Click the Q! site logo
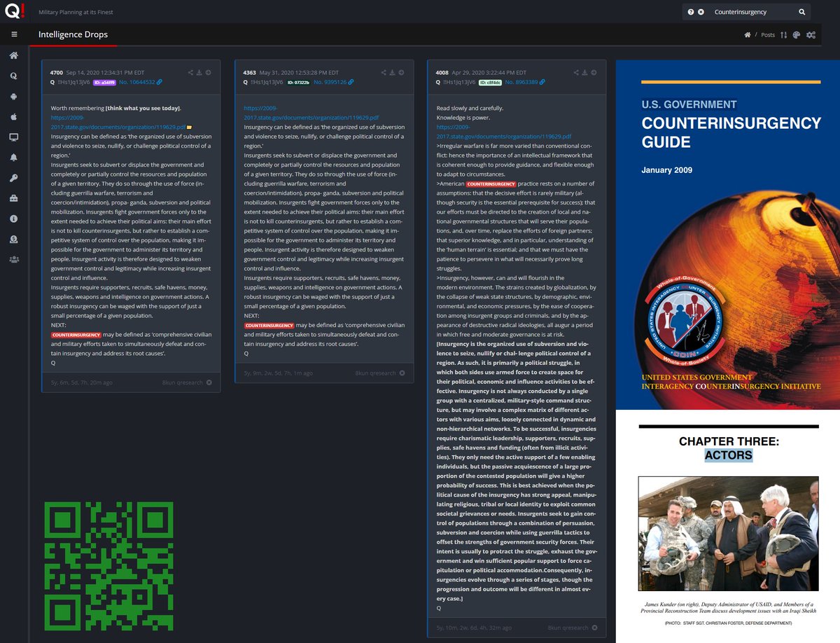The width and height of the screenshot is (840, 643). pos(14,12)
